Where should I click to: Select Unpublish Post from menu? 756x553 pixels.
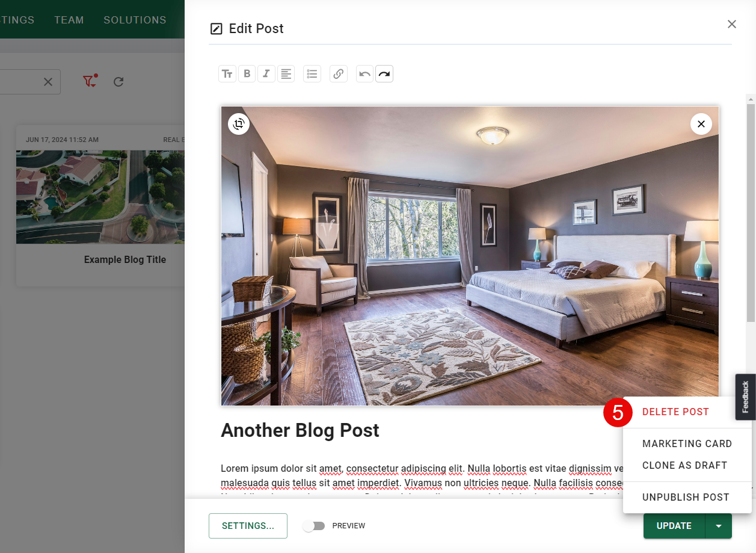tap(686, 497)
